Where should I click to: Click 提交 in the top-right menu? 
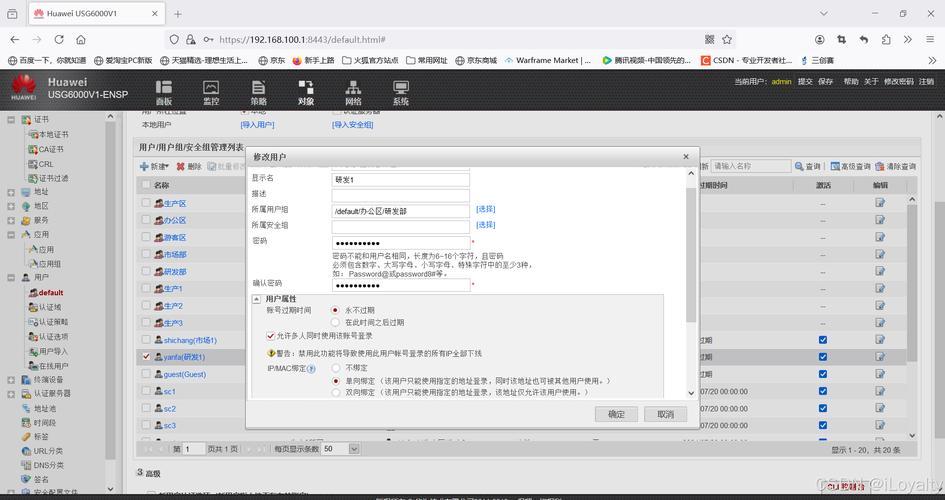(x=805, y=81)
